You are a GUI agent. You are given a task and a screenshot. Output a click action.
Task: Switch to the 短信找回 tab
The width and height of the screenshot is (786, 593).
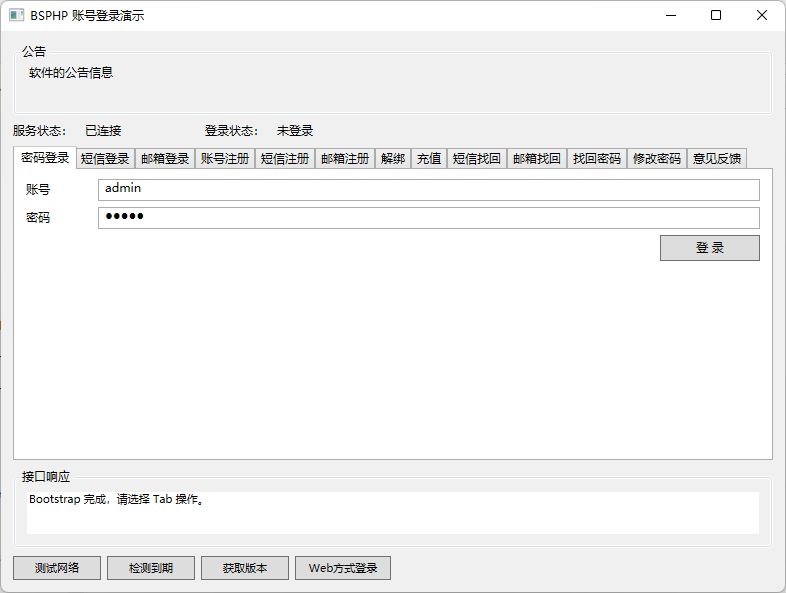click(x=477, y=159)
